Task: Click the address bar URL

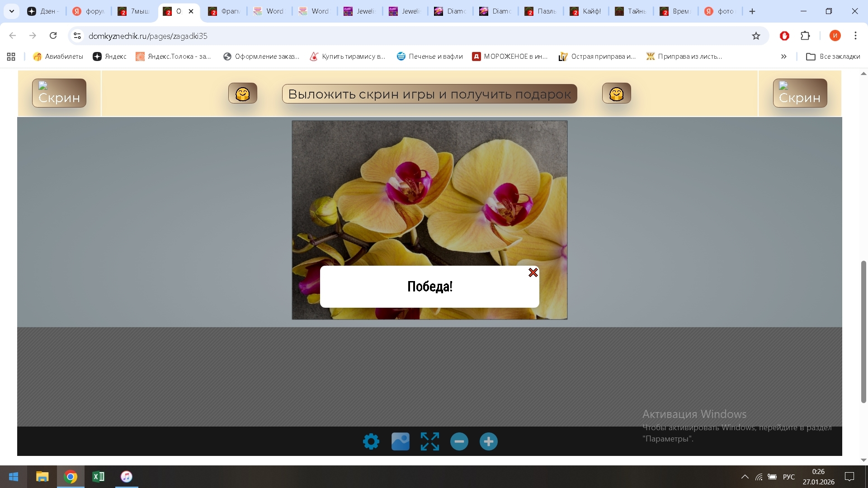Action: [x=148, y=36]
